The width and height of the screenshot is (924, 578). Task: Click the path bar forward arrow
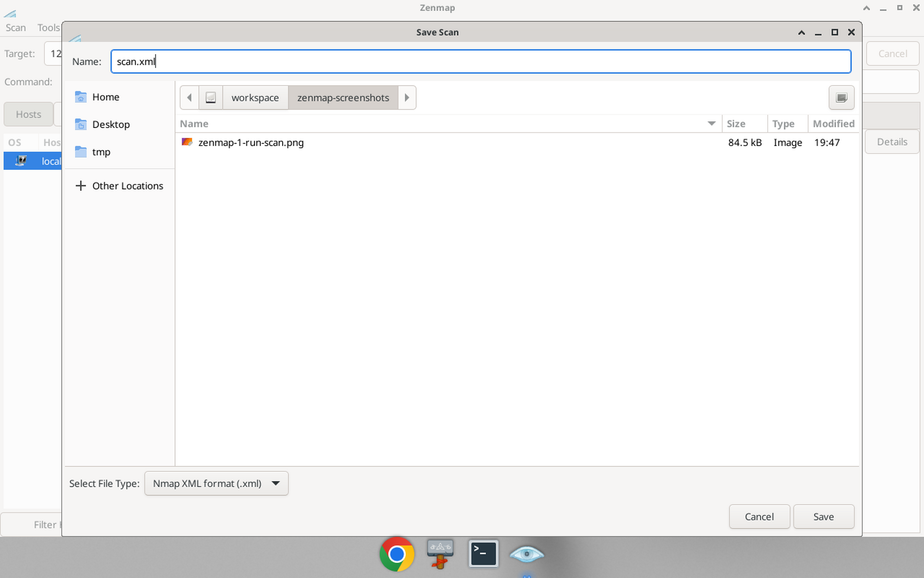click(407, 98)
